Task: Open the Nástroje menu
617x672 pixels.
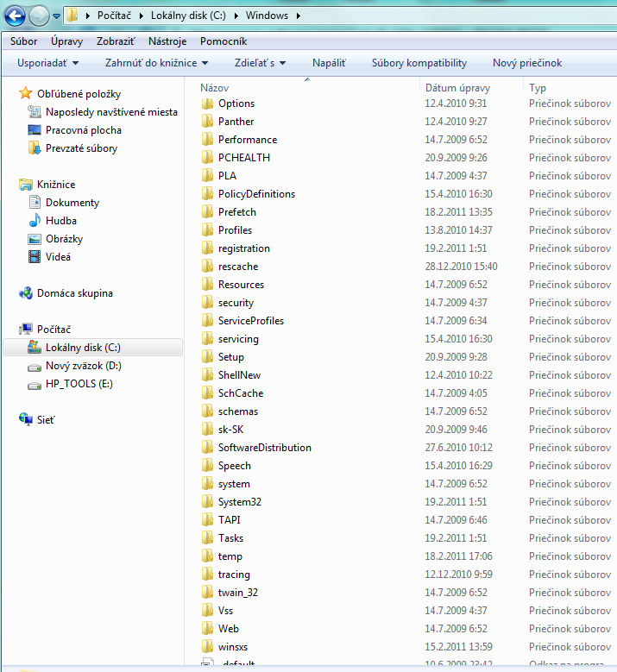Action: coord(167,41)
